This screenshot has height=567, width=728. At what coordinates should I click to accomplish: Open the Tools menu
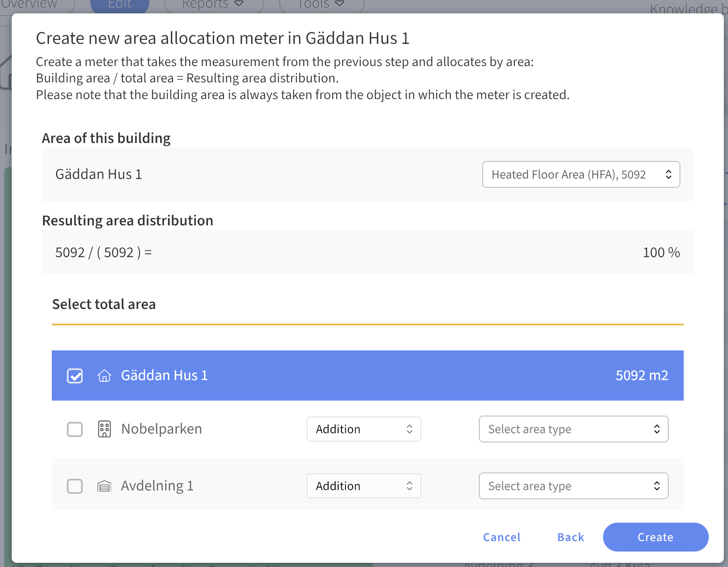321,4
